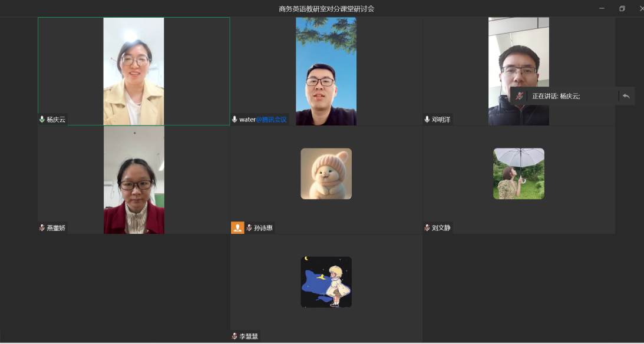
Task: Click the orange host badge next to 孙诗惠
Action: click(237, 228)
